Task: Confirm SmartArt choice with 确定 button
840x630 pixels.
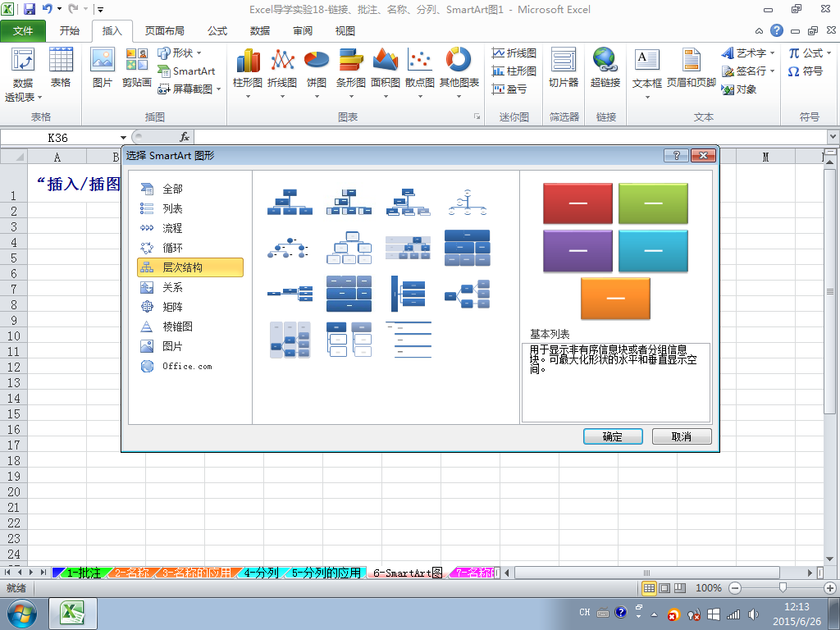Action: [613, 436]
